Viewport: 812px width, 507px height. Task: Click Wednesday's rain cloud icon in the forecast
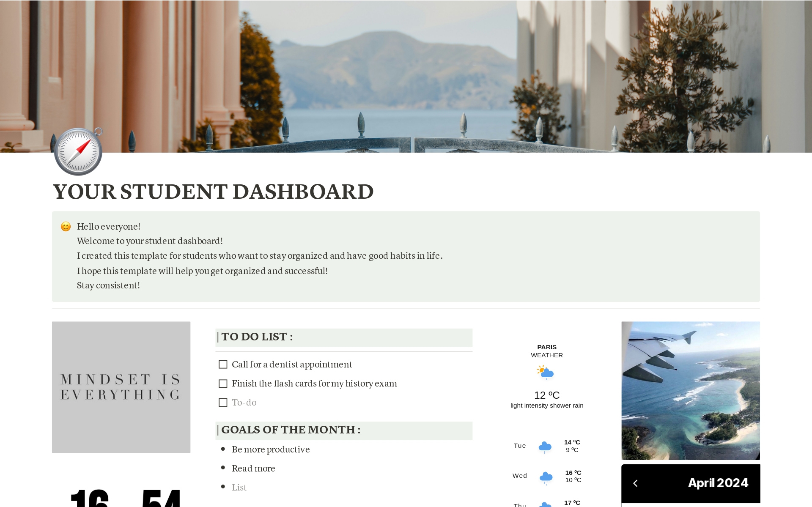[546, 476]
